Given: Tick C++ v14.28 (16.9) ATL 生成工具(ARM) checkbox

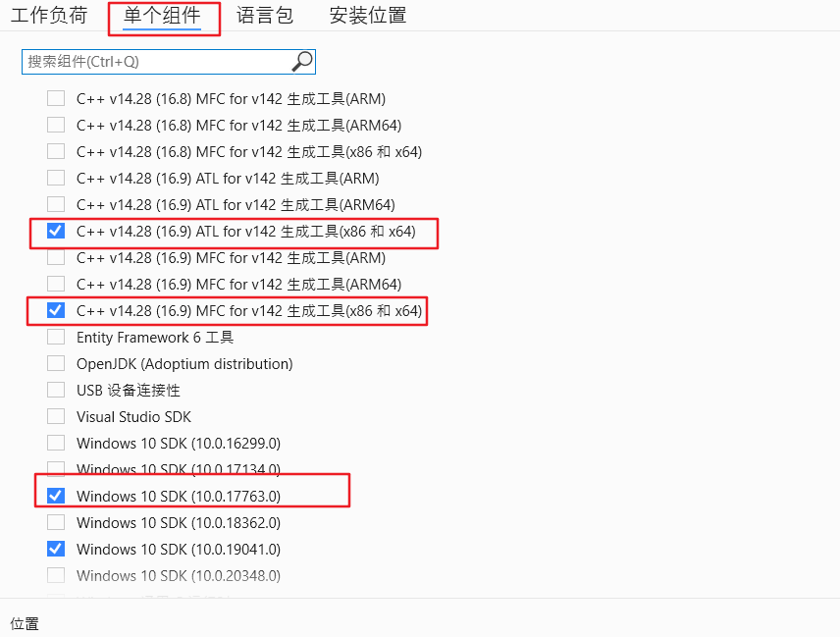Looking at the screenshot, I should [56, 178].
